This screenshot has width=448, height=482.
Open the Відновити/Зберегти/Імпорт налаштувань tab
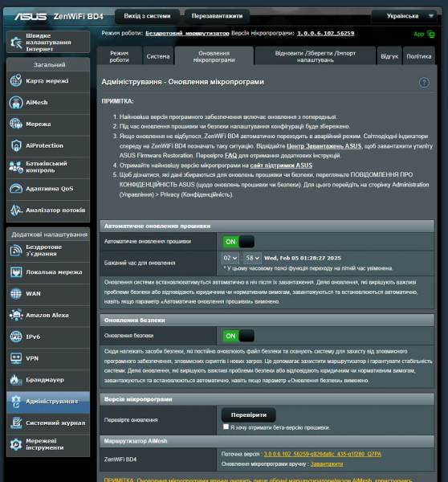(315, 56)
